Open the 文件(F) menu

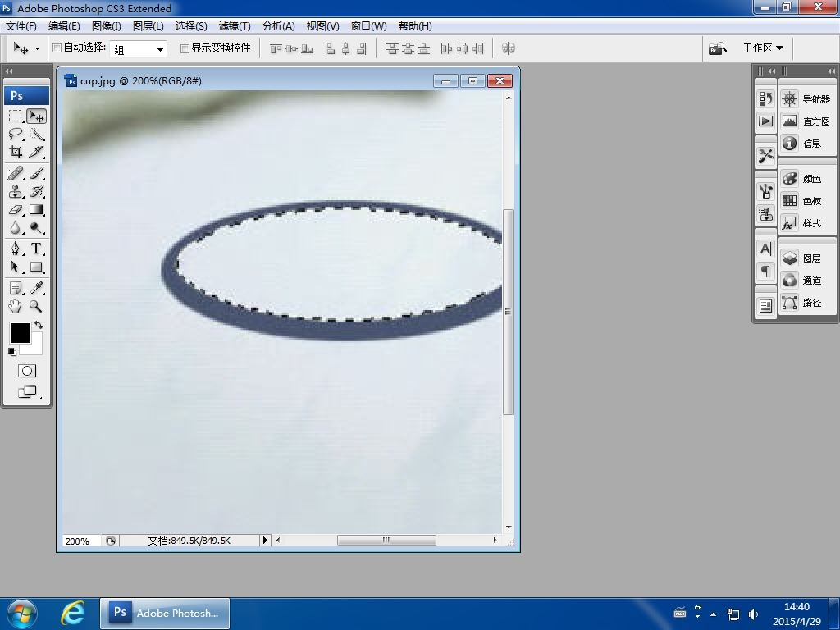[x=21, y=25]
